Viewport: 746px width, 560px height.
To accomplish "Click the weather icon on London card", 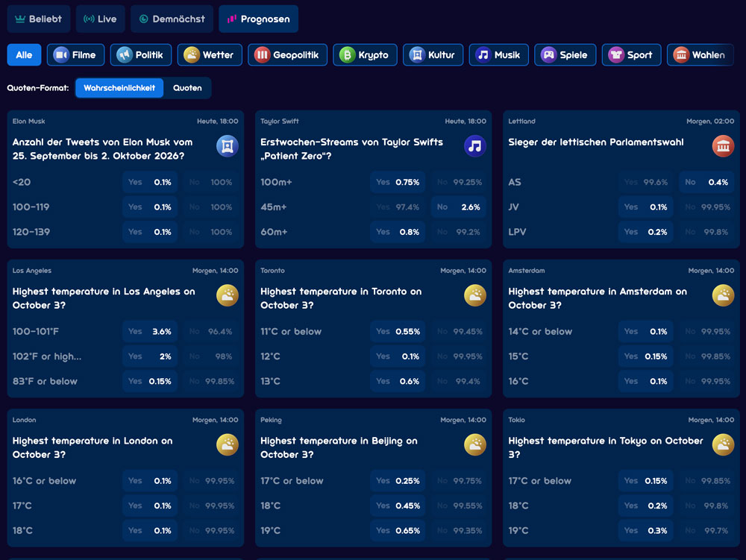I will pyautogui.click(x=228, y=444).
